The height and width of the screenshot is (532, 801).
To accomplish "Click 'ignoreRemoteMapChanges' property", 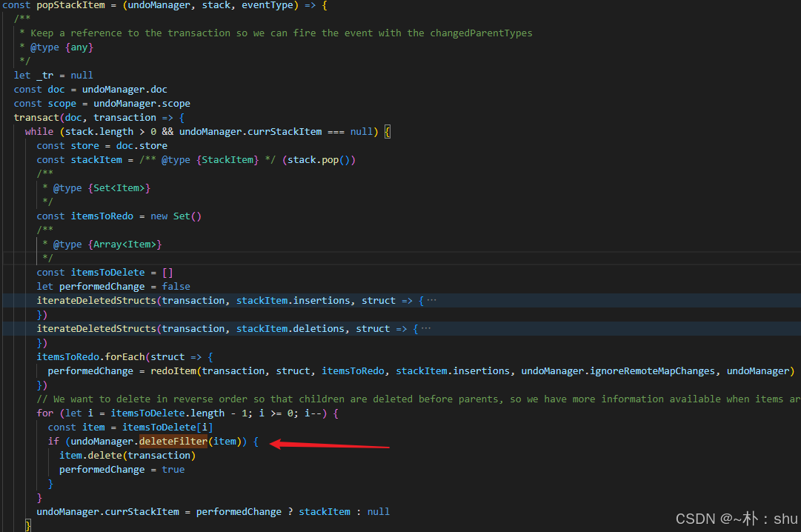I will [x=652, y=371].
